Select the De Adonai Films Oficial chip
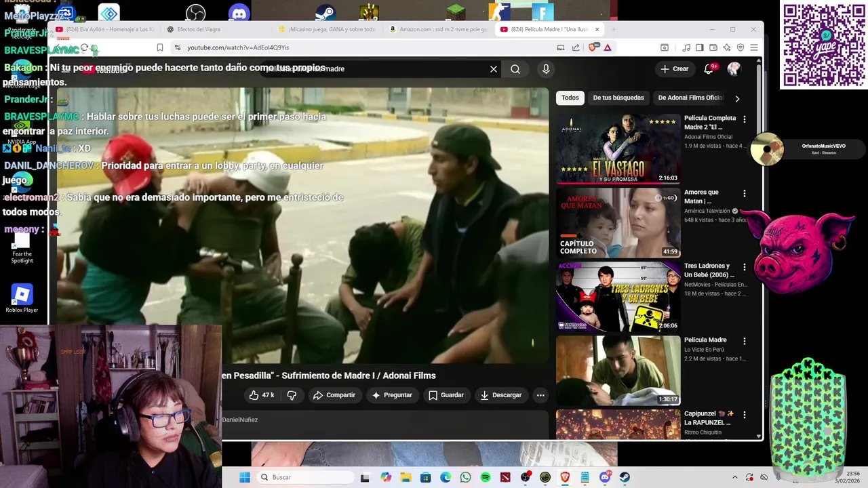This screenshot has width=868, height=488. (690, 98)
